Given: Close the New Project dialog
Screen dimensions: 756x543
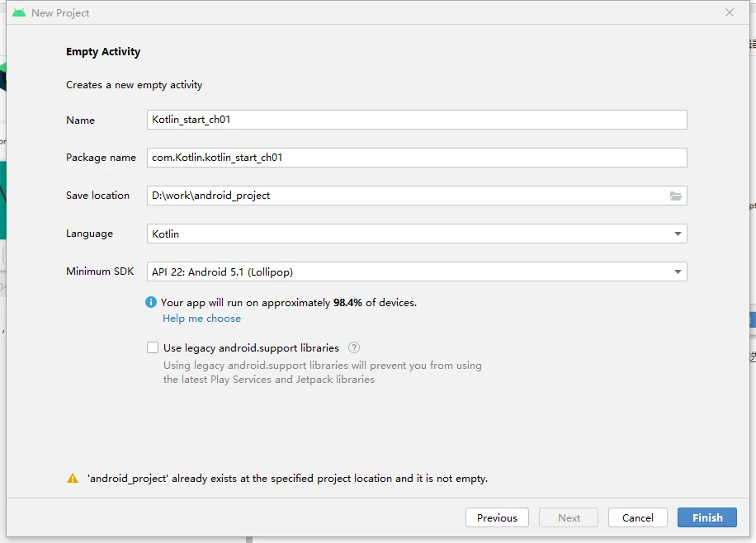Looking at the screenshot, I should [730, 12].
